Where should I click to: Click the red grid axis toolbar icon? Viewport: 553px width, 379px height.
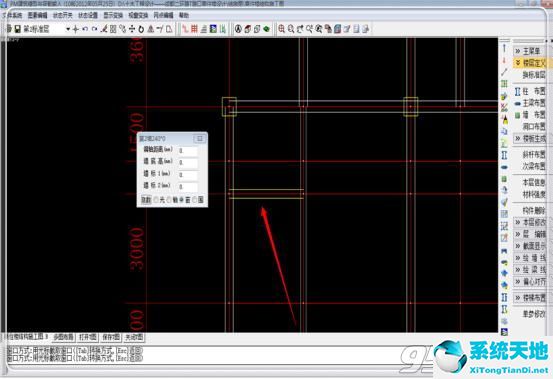194,29
